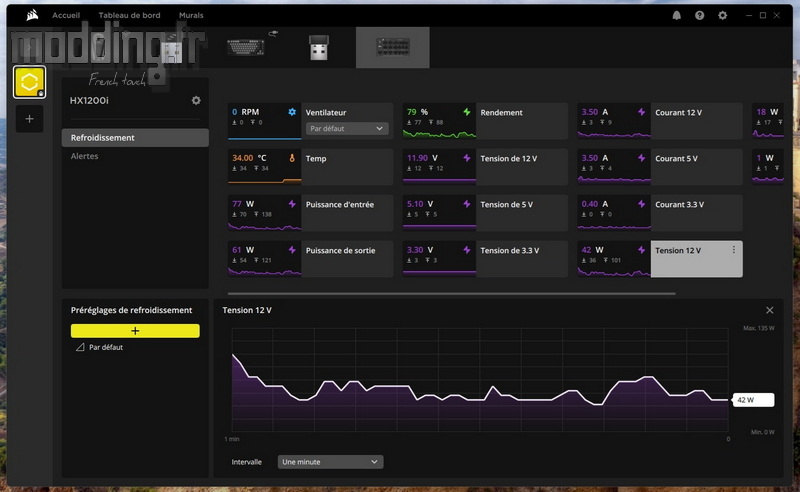Viewport: 800px width, 492px height.
Task: Click the 42 W sensor lightning icon
Action: (641, 250)
